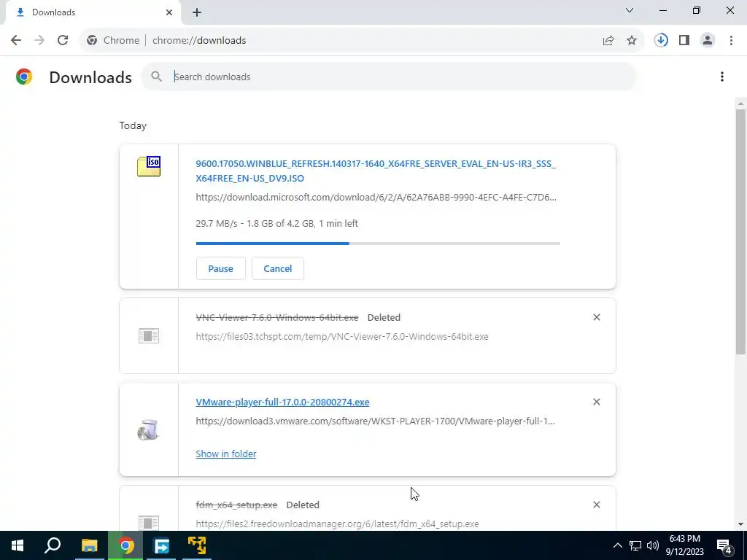Viewport: 747px width, 560px height.
Task: Click the Chrome logo beside Downloads
Action: 24,77
